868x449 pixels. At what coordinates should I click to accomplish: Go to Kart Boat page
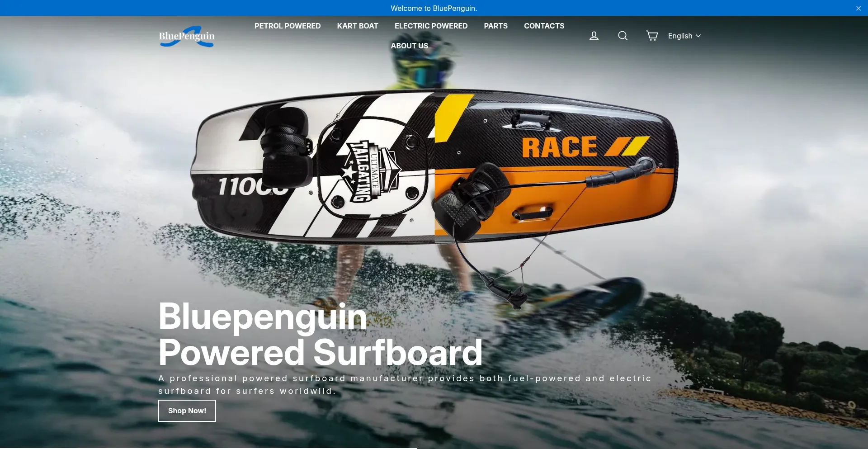(x=357, y=26)
